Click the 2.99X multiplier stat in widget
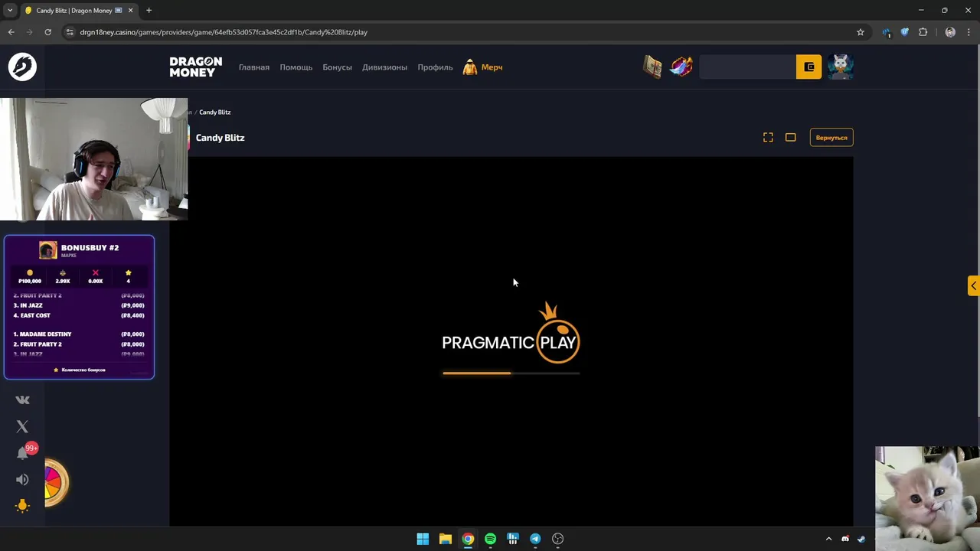 coord(63,277)
